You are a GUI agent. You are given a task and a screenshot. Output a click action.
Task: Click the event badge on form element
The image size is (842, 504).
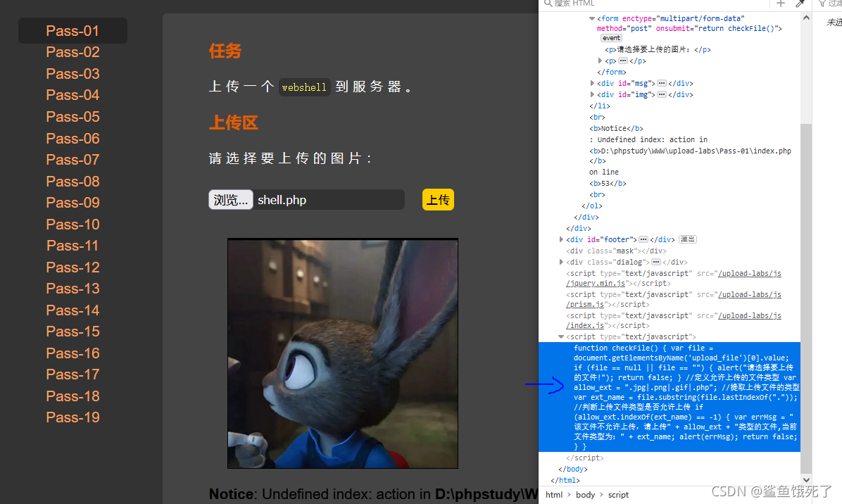click(x=611, y=38)
